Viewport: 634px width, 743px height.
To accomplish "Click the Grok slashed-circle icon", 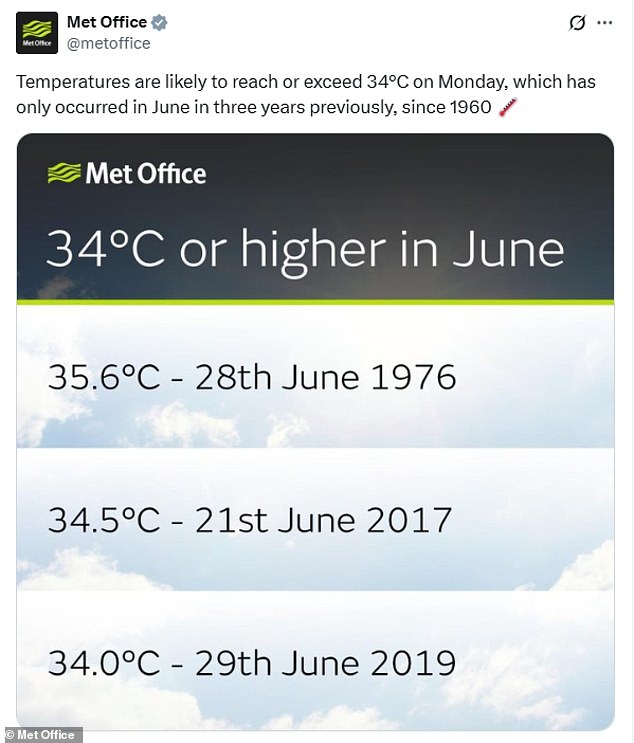I will click(577, 22).
